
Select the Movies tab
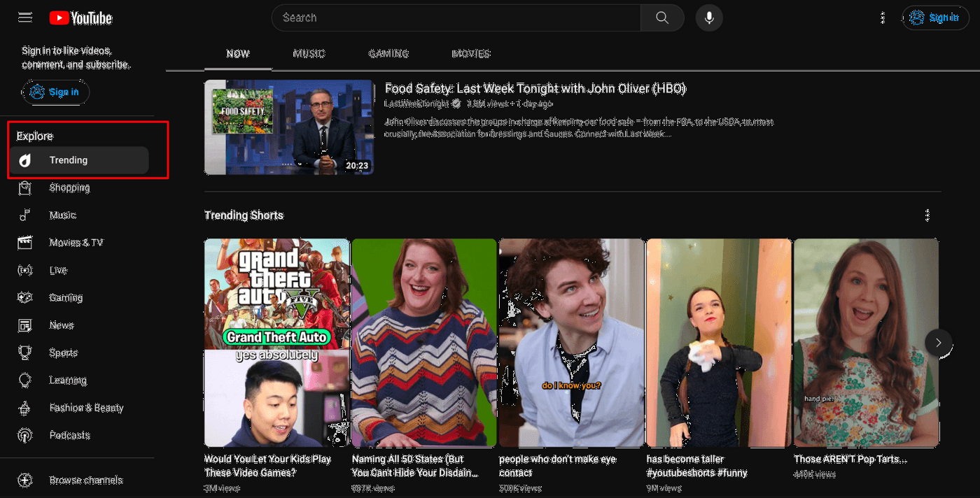471,54
